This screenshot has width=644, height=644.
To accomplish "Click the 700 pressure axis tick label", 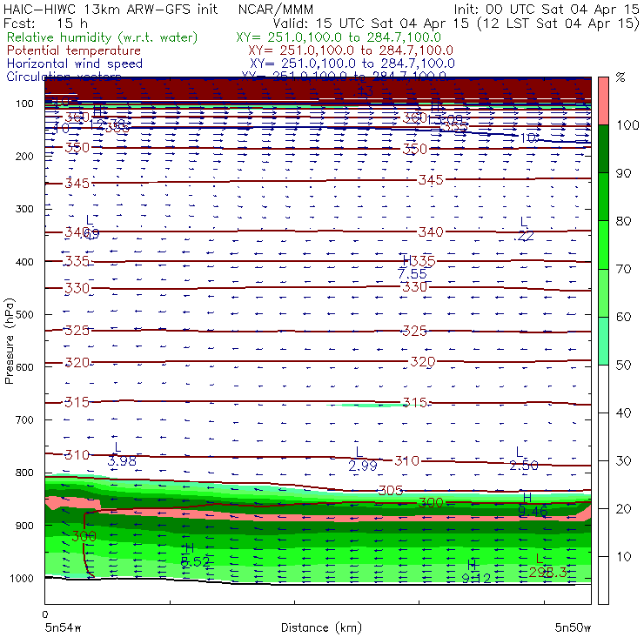I will coord(24,419).
